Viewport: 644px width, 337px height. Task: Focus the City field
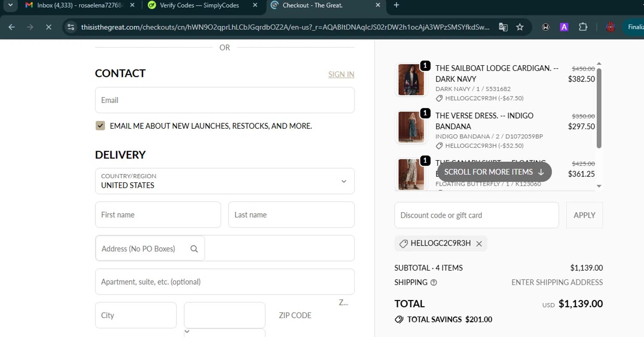click(x=136, y=315)
